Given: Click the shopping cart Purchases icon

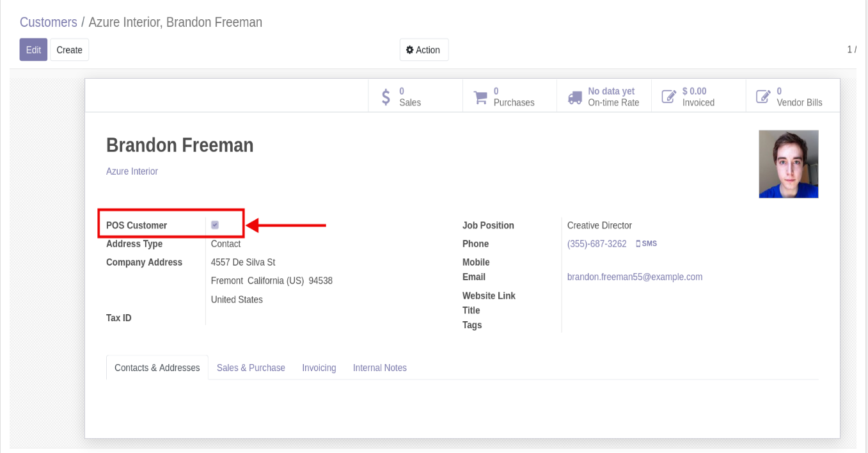Looking at the screenshot, I should [x=480, y=97].
